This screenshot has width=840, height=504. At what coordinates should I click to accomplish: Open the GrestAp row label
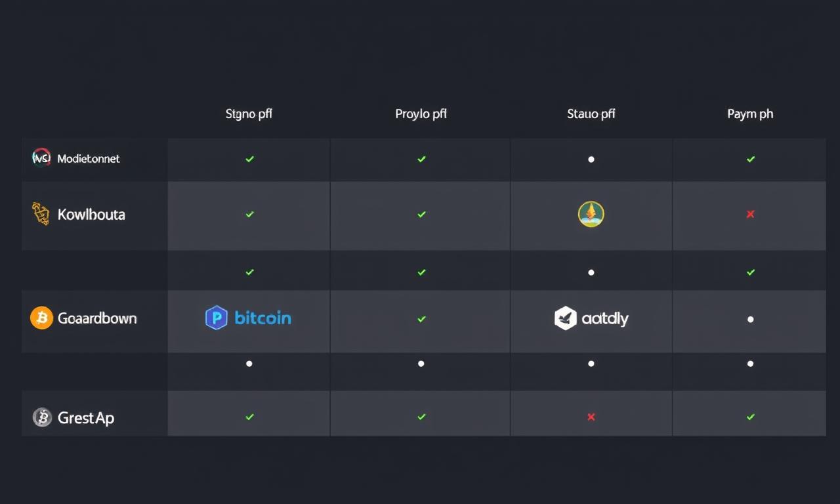86,417
